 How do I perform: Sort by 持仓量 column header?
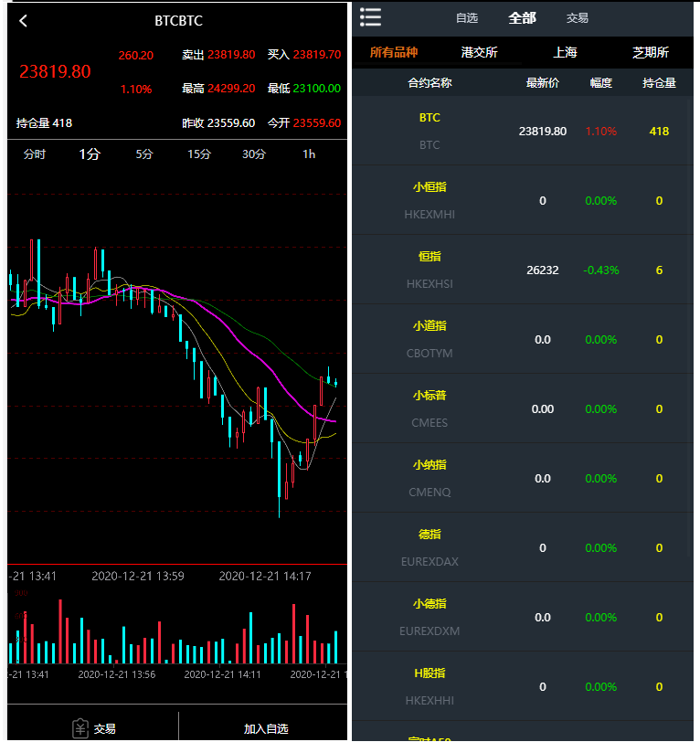pos(659,83)
